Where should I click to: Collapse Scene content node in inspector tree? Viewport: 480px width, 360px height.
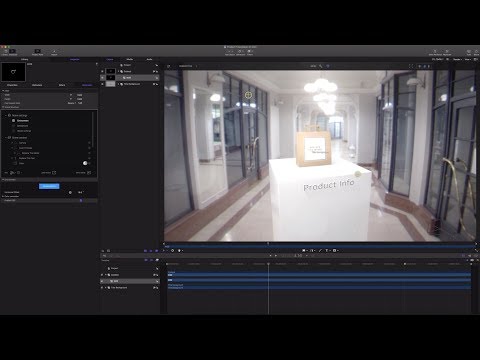[x=6, y=137]
